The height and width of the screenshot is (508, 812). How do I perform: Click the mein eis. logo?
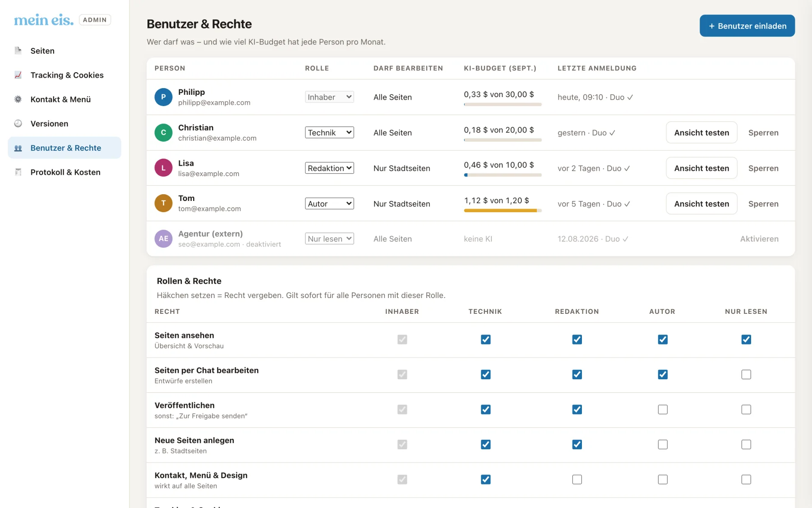(44, 20)
